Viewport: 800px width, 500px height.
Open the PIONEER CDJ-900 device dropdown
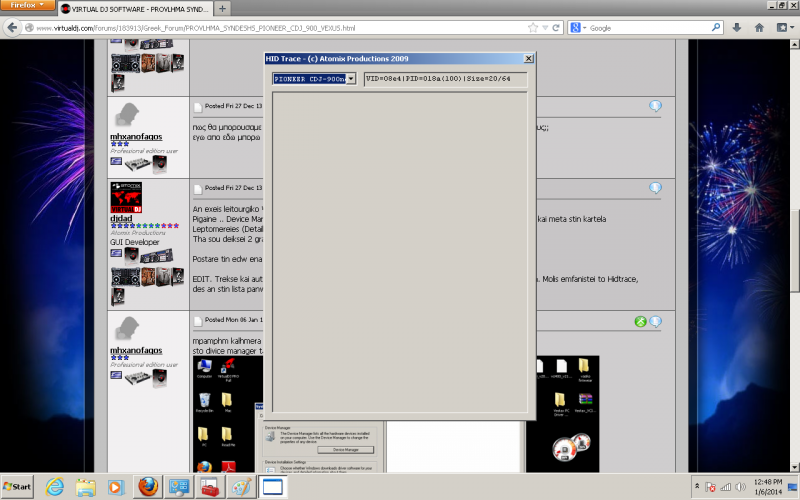(x=351, y=79)
